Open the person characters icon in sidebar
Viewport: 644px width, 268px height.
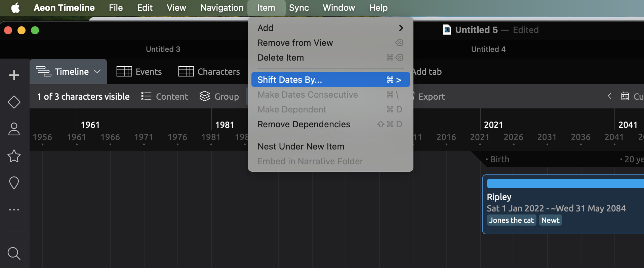(x=14, y=129)
